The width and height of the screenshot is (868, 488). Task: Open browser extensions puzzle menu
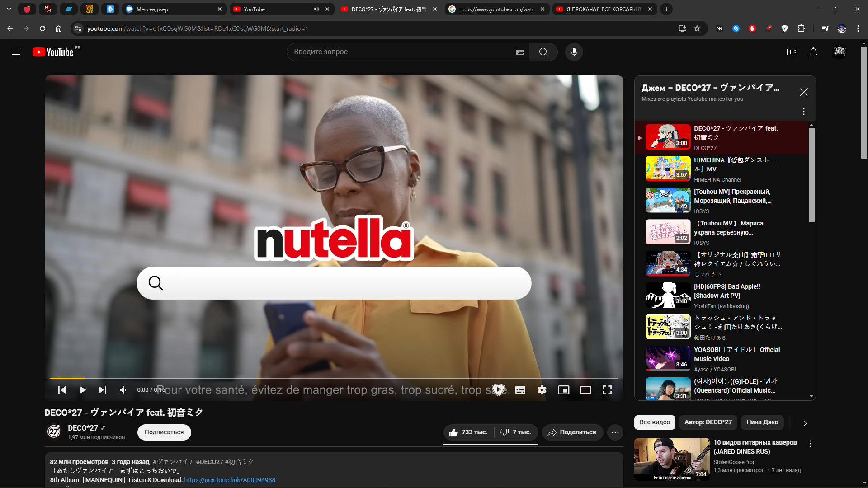click(801, 28)
